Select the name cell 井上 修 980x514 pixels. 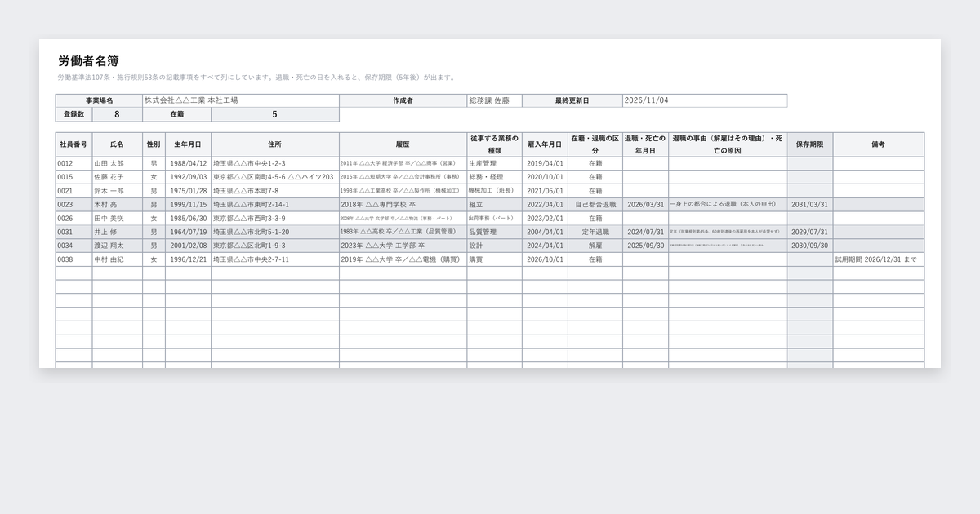point(117,232)
